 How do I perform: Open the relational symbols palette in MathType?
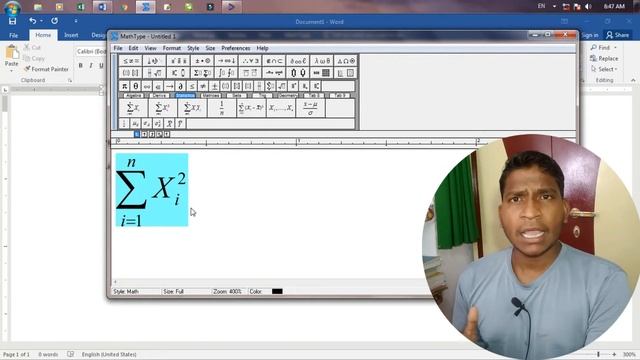[131, 61]
